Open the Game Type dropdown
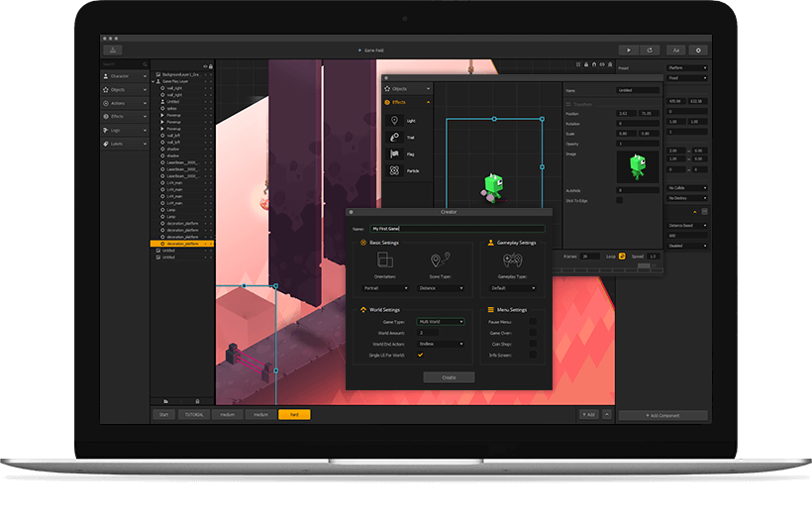 coord(441,322)
